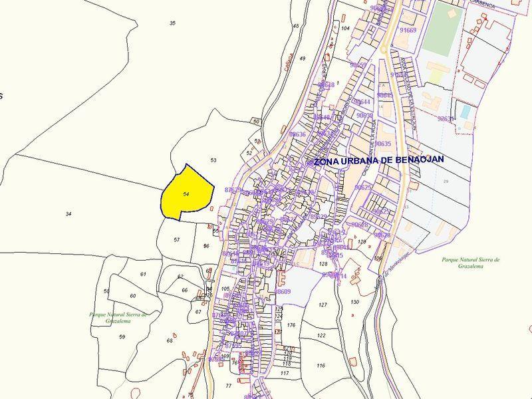532x399 pixels.
Task: Pick parcel number 105
Action: tap(225, 289)
